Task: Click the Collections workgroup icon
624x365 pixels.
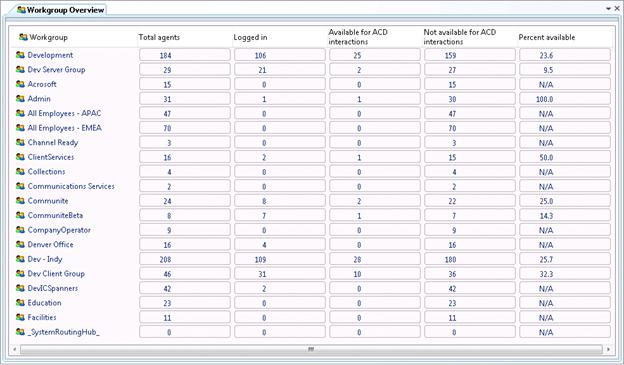Action: pyautogui.click(x=20, y=172)
